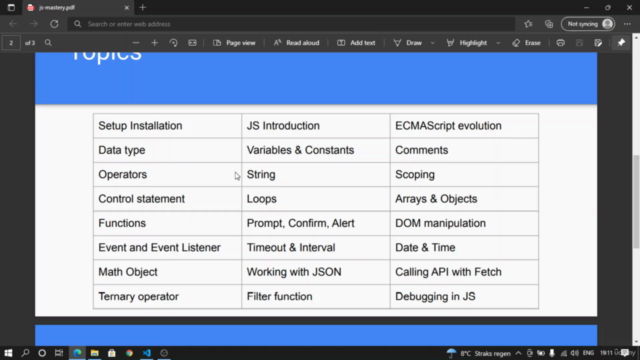Click the Search or enter web address bar

point(291,24)
